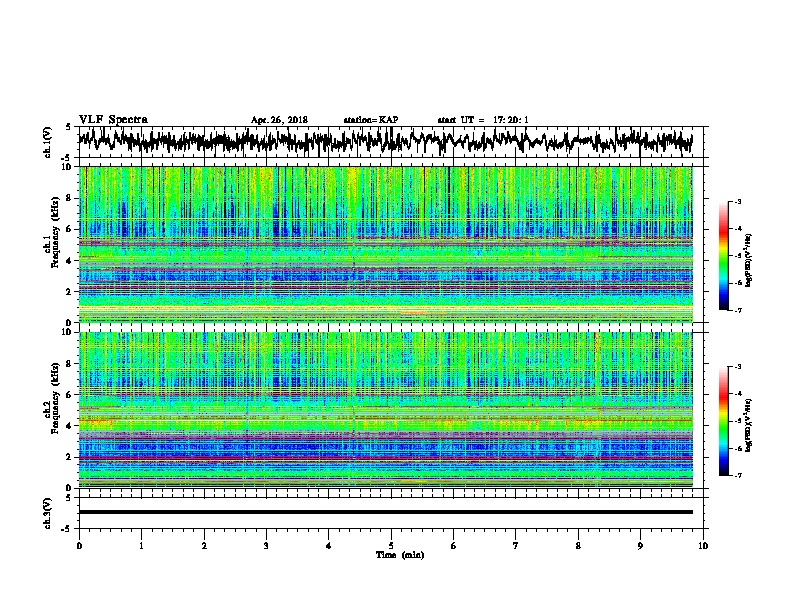Click the "VLF Spectra" title text
This screenshot has width=792, height=612.
[x=113, y=120]
